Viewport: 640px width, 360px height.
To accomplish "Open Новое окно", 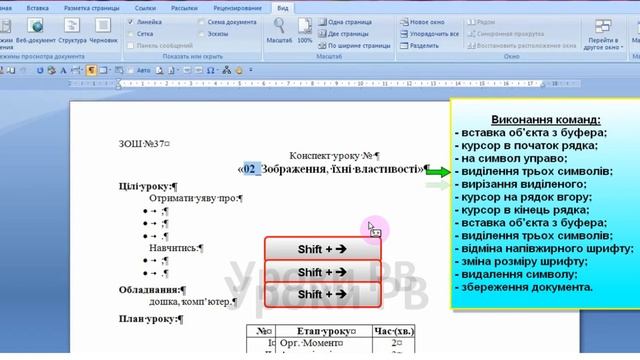I will (422, 22).
